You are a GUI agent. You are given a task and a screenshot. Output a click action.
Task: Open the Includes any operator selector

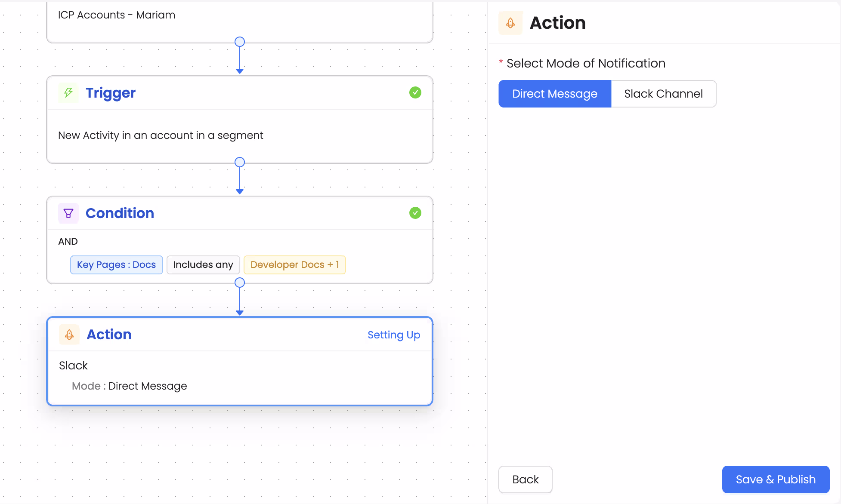pos(203,264)
